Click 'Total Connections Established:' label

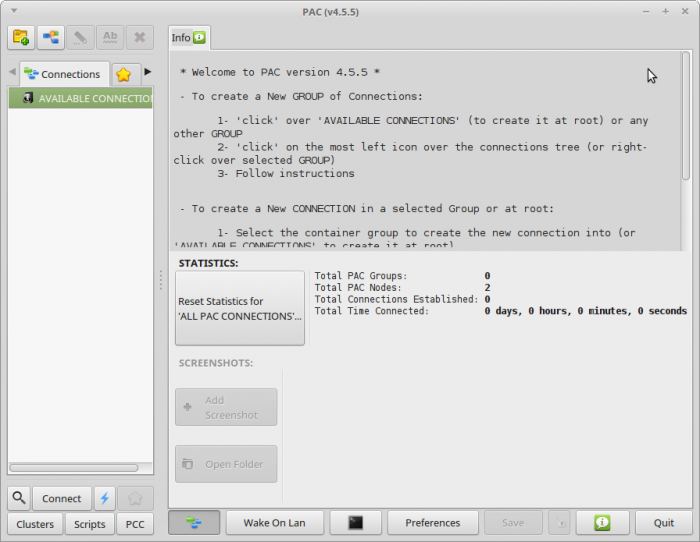point(396,299)
